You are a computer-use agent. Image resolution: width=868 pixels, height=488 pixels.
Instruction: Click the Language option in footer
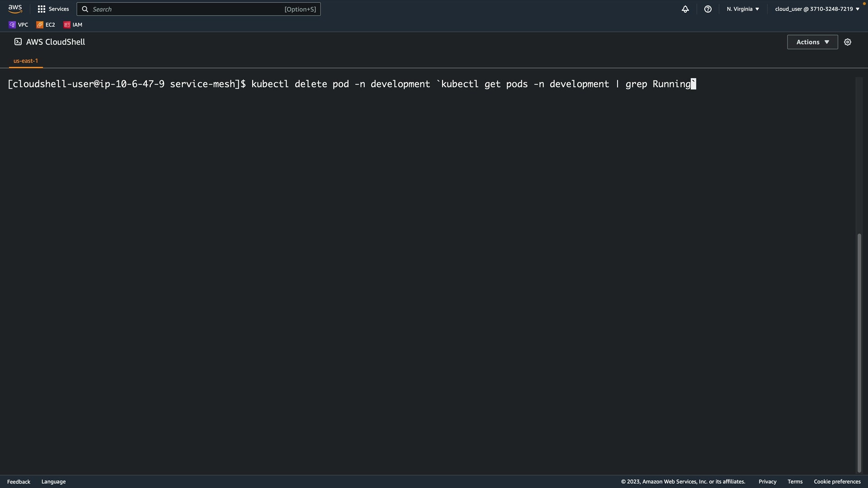53,482
